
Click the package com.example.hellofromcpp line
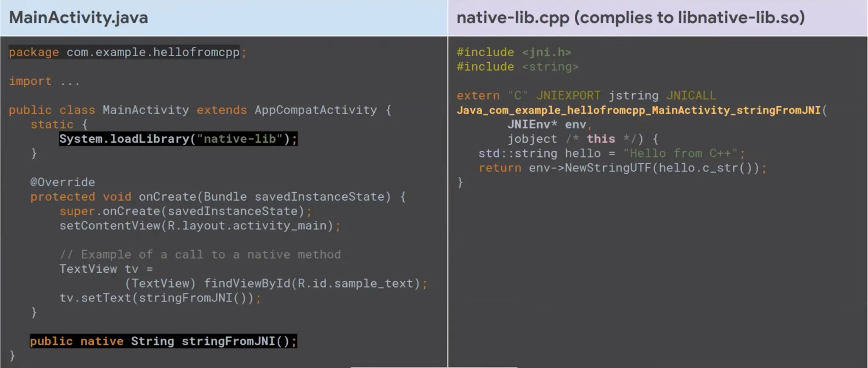point(127,53)
